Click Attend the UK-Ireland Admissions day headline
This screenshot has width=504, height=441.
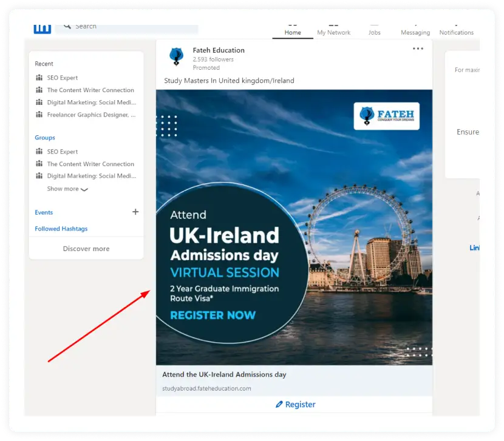click(224, 374)
